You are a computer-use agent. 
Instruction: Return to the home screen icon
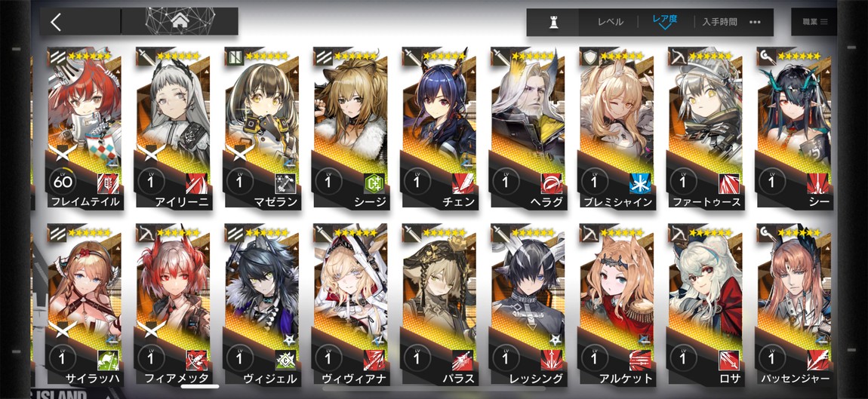click(180, 22)
